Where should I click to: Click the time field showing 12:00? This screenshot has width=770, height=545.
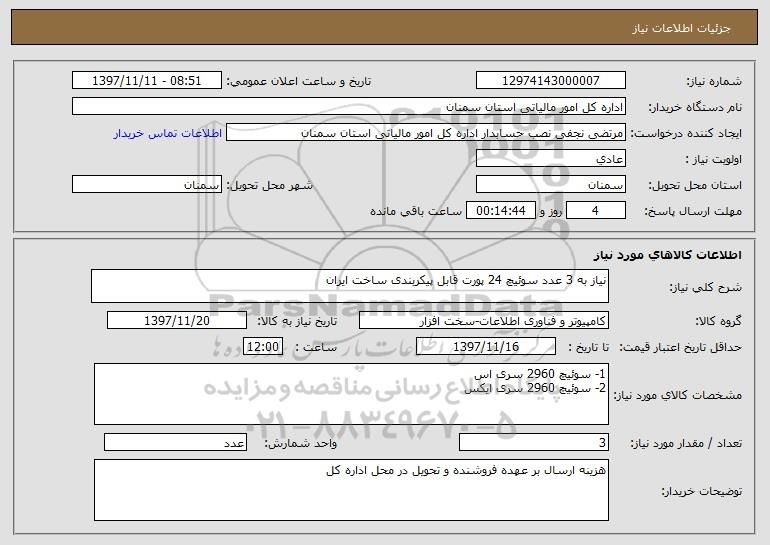point(263,347)
